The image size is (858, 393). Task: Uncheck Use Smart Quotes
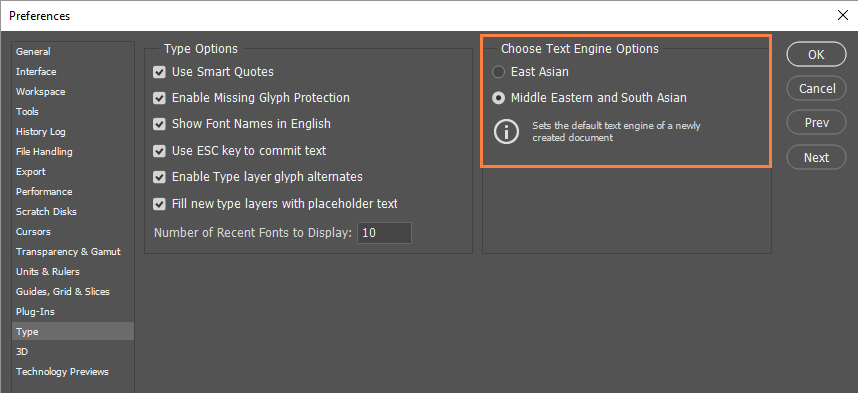point(159,72)
